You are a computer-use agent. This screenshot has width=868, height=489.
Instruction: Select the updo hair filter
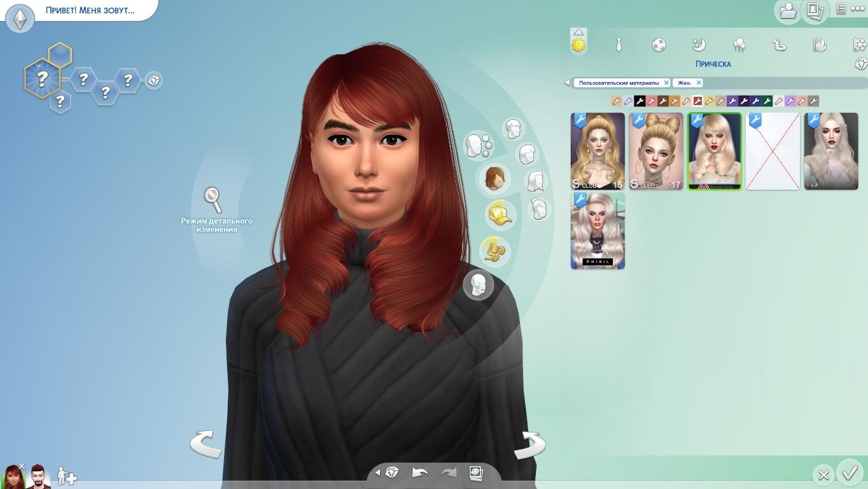[539, 208]
